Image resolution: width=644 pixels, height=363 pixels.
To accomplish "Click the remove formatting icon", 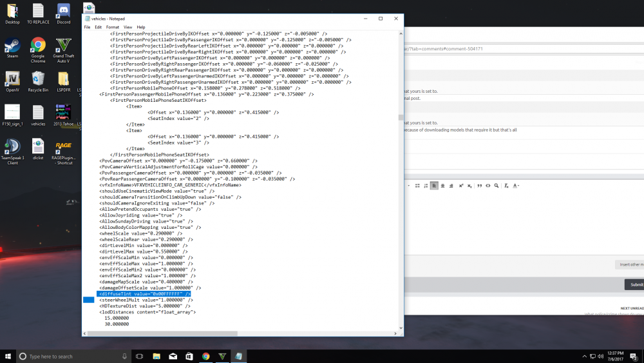I will point(506,186).
